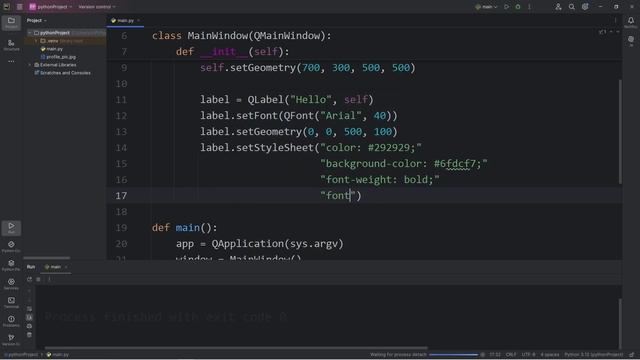This screenshot has width=640, height=360.
Task: Open editor tabs options menu
Action: pos(616,20)
